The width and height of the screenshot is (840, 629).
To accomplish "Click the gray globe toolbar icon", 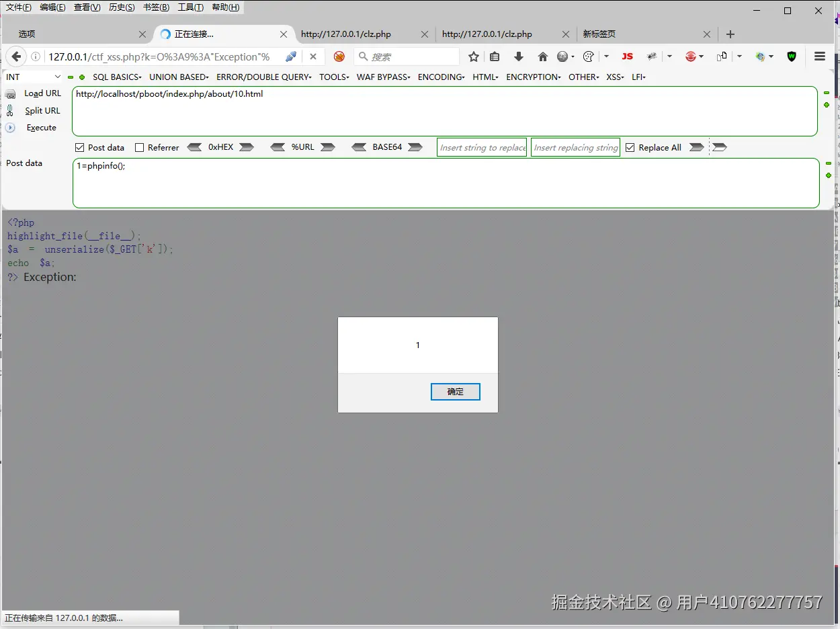I will click(562, 56).
